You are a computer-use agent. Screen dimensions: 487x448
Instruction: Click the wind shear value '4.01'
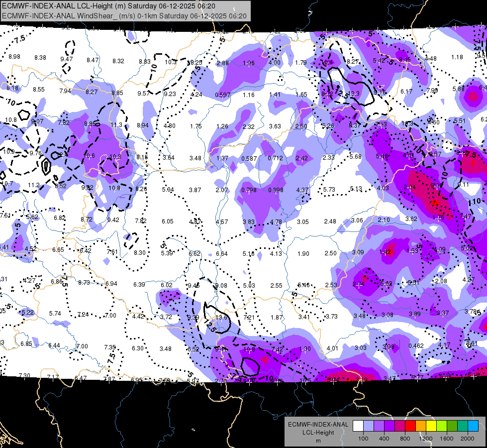[x=332, y=348]
